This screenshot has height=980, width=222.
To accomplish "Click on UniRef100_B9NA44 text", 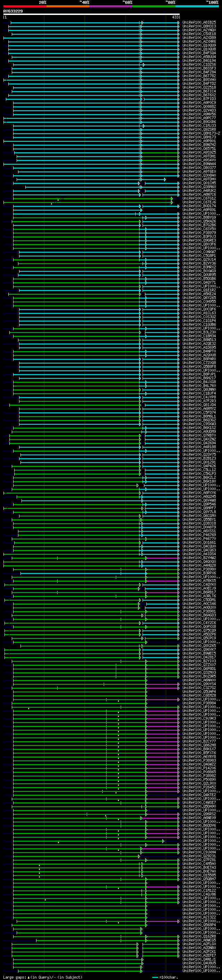I will pyautogui.click(x=199, y=164).
